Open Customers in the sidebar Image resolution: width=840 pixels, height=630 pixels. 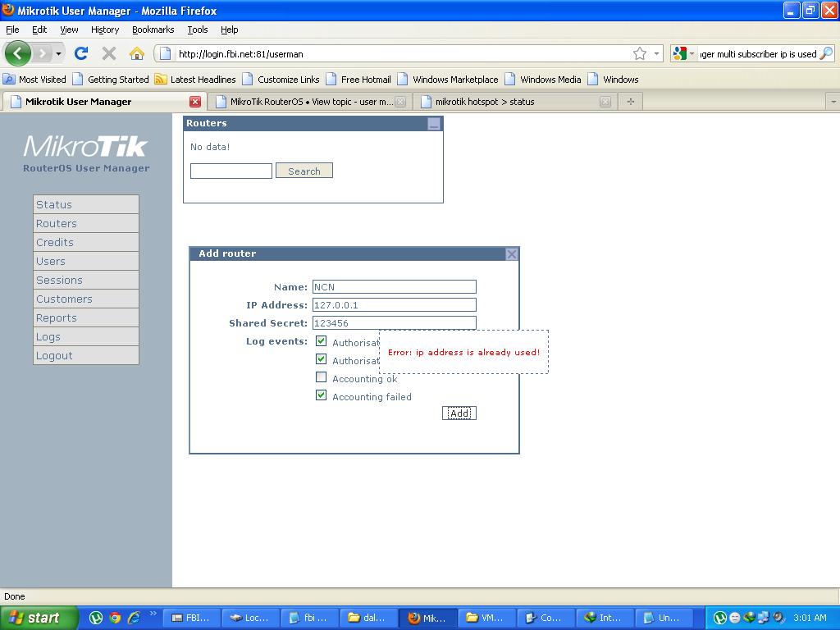tap(85, 299)
